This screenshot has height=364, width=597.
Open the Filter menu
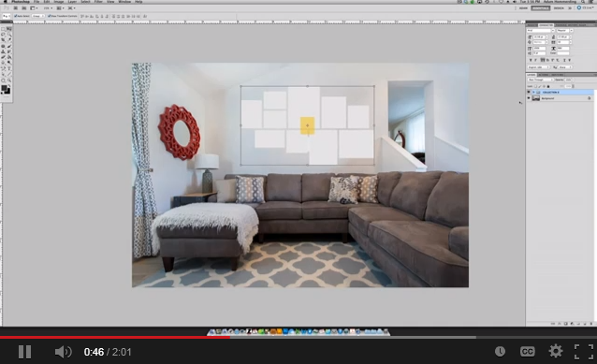98,2
